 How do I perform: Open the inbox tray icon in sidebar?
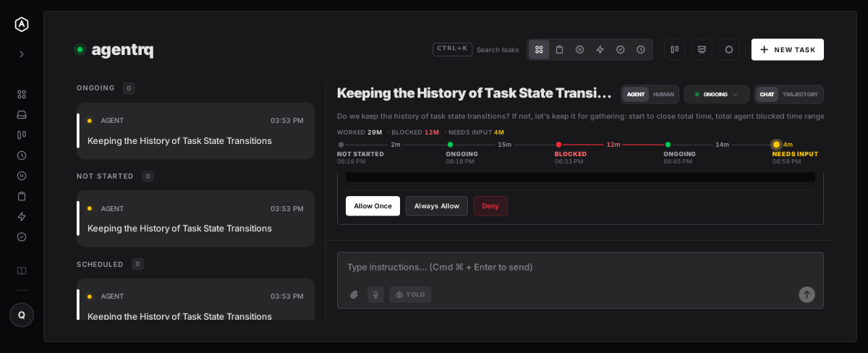coord(22,114)
